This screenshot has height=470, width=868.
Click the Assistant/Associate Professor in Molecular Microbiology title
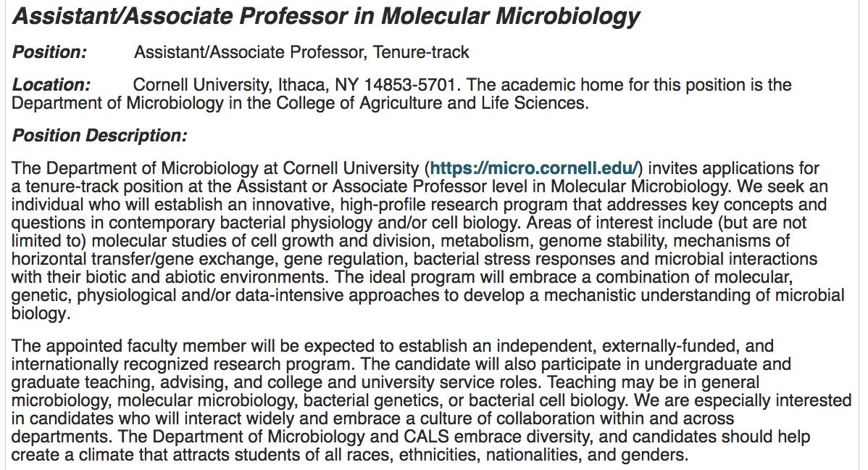click(326, 16)
